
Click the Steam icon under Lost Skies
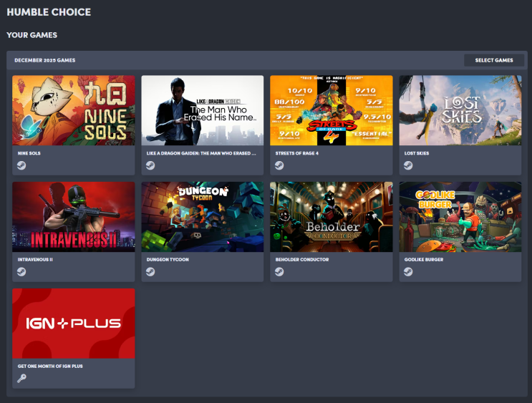pos(408,165)
